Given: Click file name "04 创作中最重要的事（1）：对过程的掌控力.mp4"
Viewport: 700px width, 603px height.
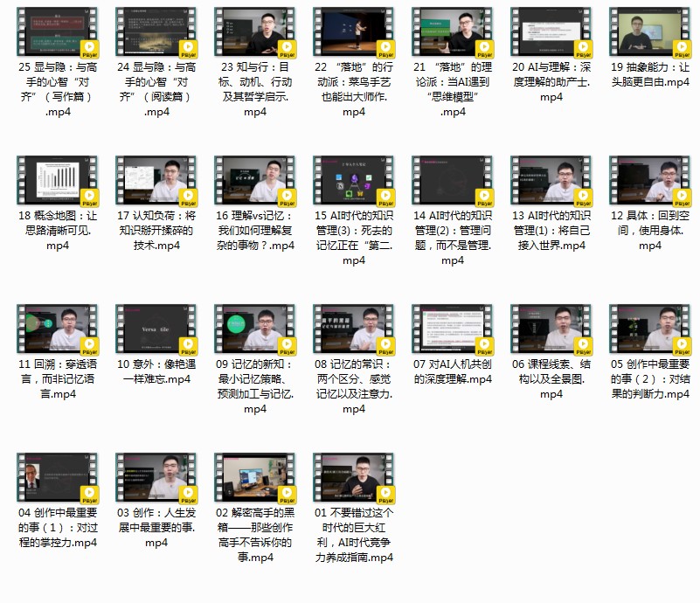Looking at the screenshot, I should point(58,528).
